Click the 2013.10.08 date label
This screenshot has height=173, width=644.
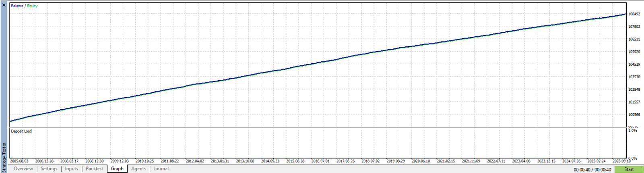click(x=245, y=161)
